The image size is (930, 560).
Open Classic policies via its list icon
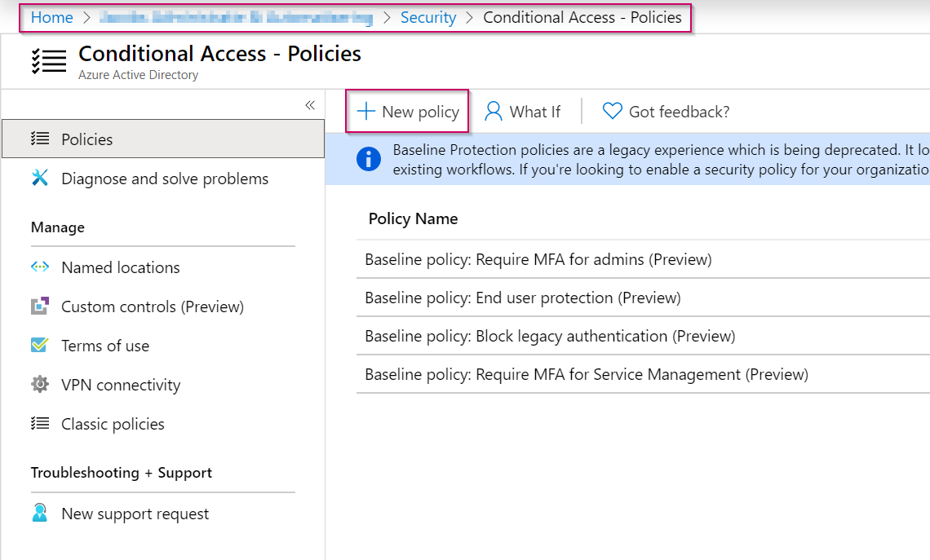coord(41,424)
